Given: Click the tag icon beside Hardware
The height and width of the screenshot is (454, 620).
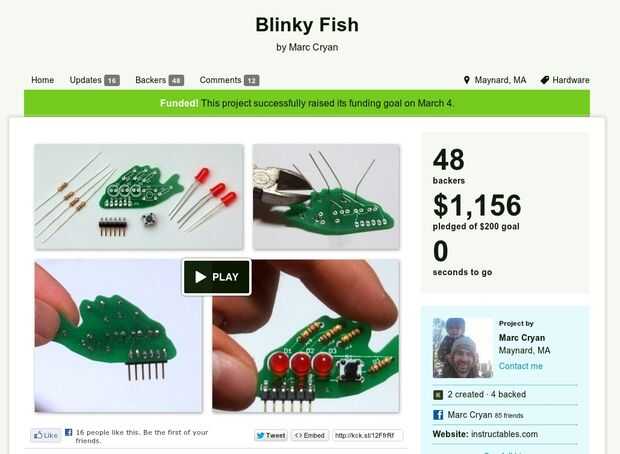Looking at the screenshot, I should point(544,80).
